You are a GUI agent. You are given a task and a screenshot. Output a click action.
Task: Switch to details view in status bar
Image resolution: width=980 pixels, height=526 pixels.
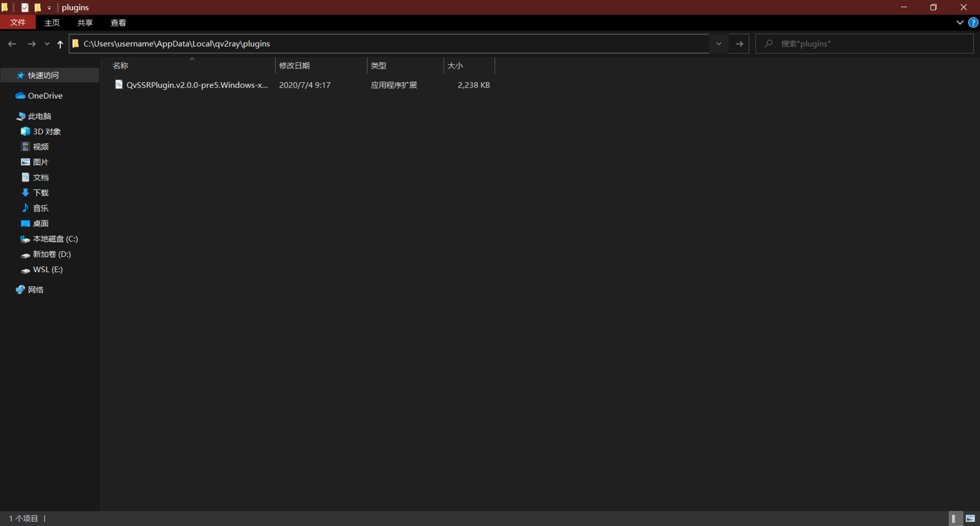pyautogui.click(x=954, y=519)
